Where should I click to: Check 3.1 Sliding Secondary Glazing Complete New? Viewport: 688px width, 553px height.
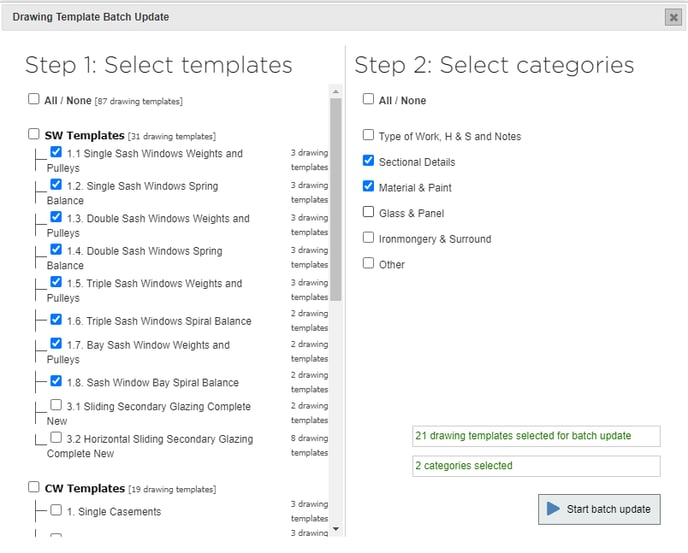56,405
